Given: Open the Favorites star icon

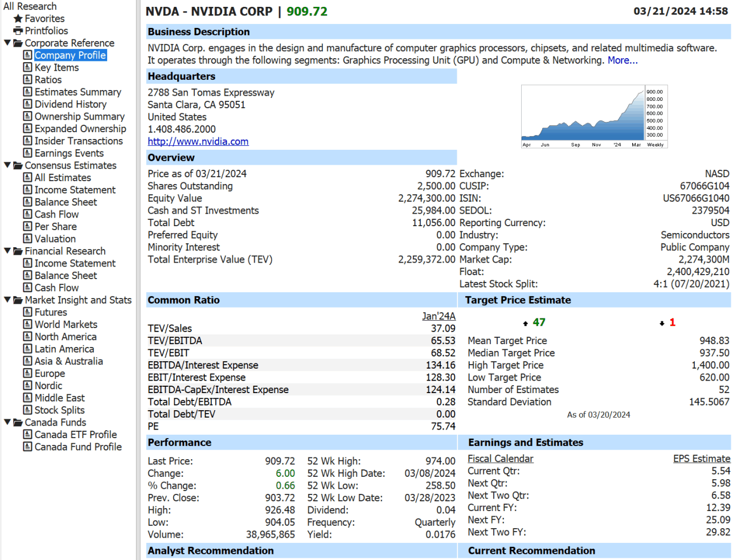Looking at the screenshot, I should (18, 19).
